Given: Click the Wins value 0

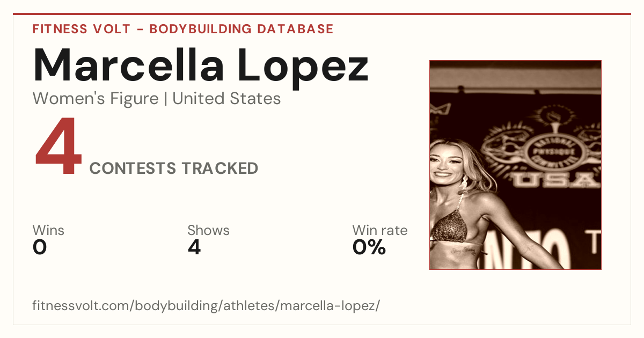Looking at the screenshot, I should click(x=40, y=247).
